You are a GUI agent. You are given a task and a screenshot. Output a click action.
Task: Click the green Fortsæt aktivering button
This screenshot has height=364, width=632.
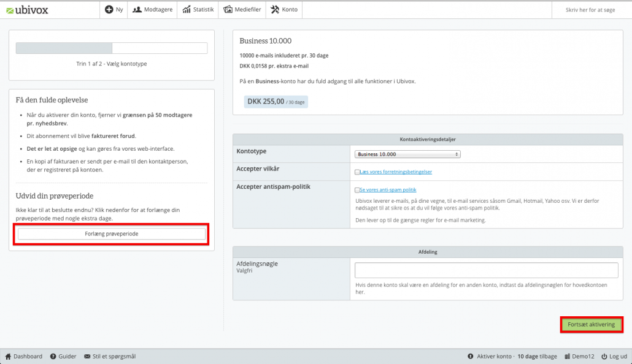[590, 324]
